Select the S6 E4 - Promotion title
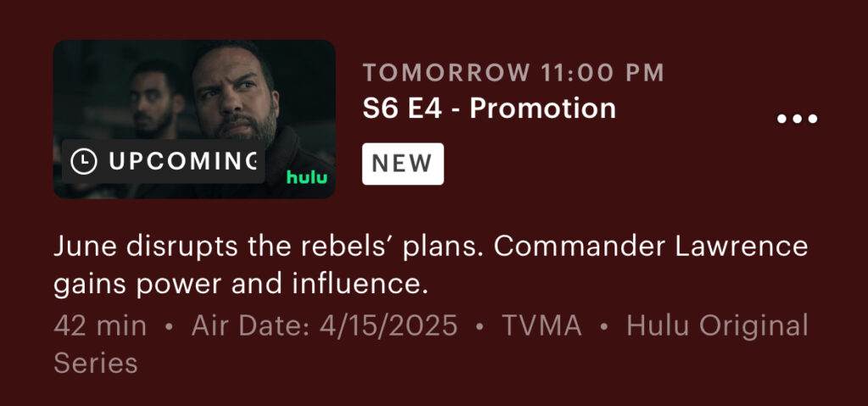 click(x=489, y=108)
